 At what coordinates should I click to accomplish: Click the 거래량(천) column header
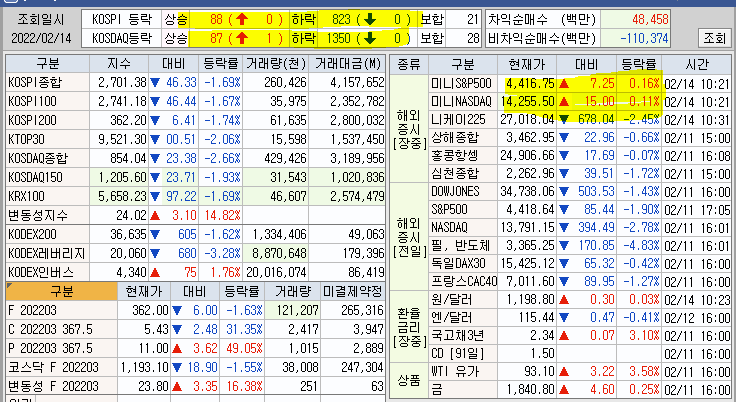276,63
